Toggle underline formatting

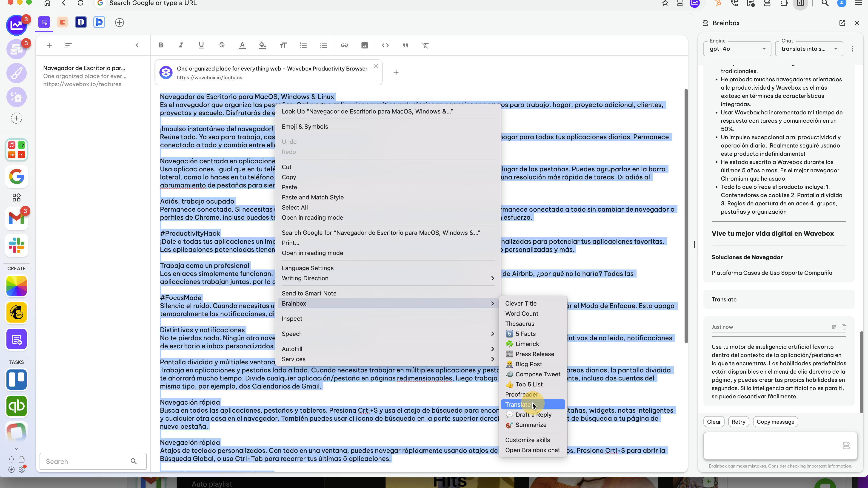[x=201, y=45]
